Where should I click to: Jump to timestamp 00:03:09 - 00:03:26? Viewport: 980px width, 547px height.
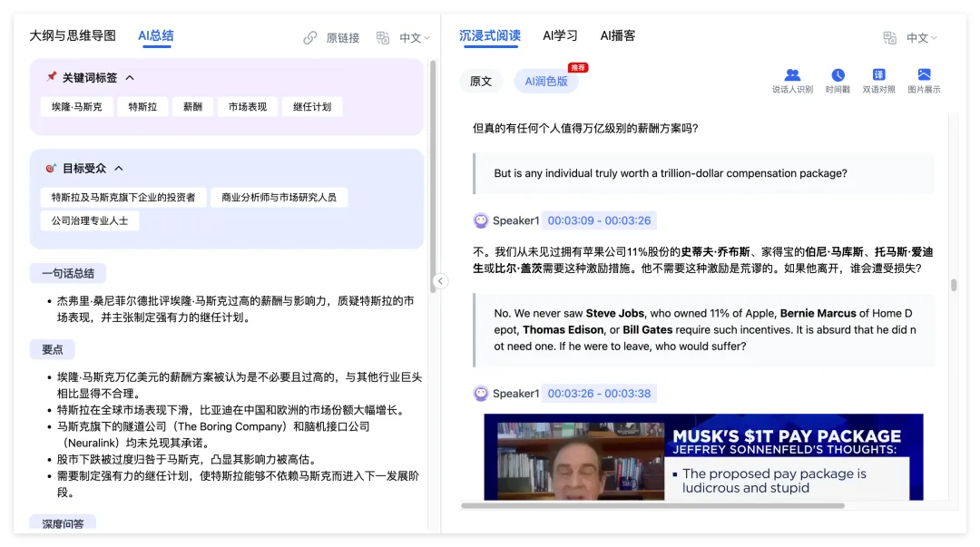599,220
